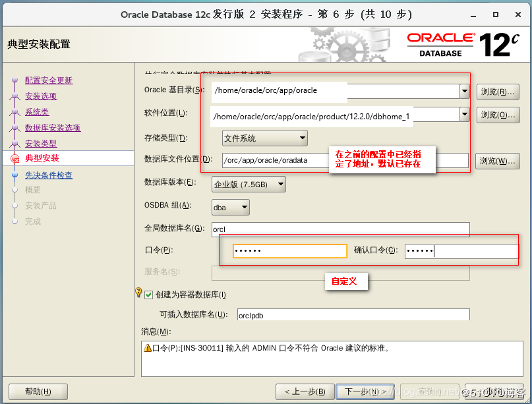532x404 pixels.
Task: Click the 先决条件检查 blue step marker
Action: tap(15, 175)
